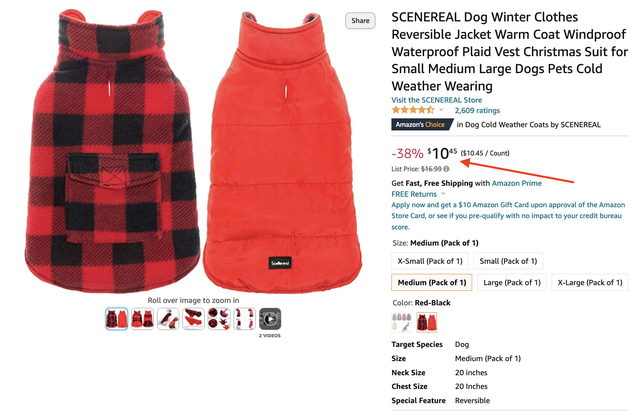Choose the Large (Pack of 1) size
The image size is (640, 412).
coord(512,283)
